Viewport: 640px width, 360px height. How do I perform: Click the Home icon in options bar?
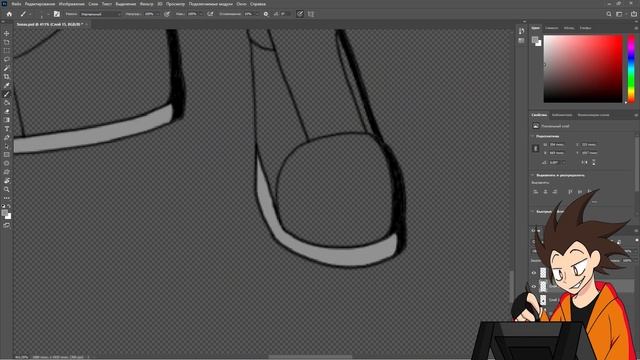[9, 14]
